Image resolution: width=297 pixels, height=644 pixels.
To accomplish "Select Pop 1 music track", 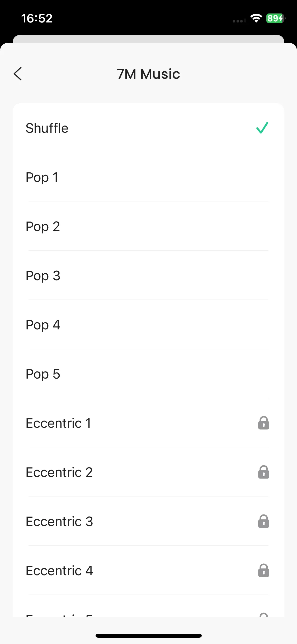I will (42, 177).
